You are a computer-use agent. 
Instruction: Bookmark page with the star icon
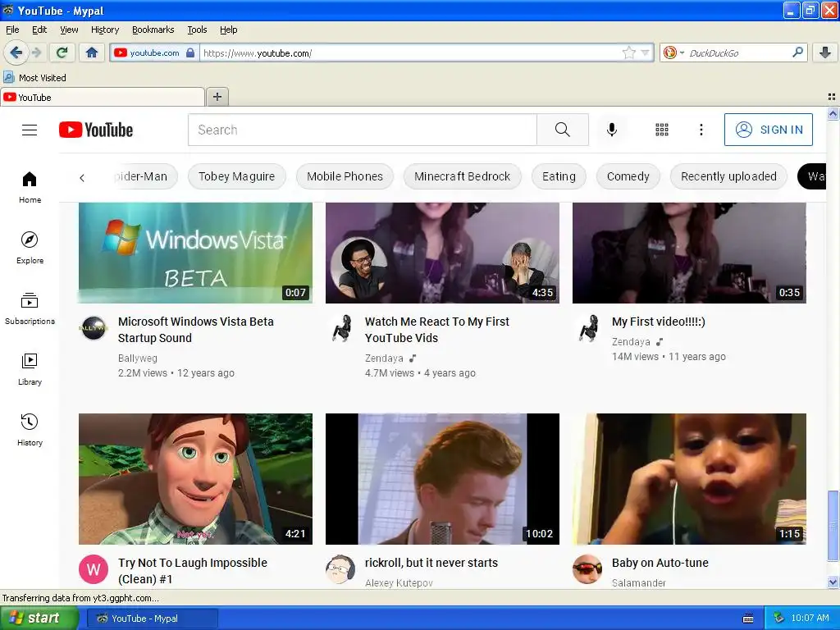[629, 52]
